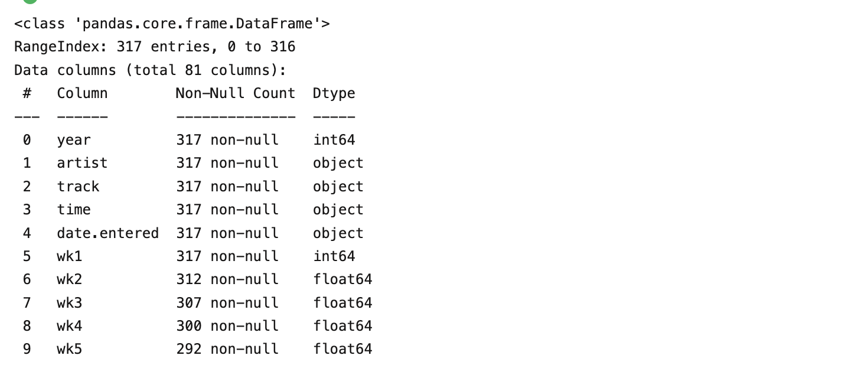The width and height of the screenshot is (868, 365).
Task: Click the object dtype in date.entered row
Action: click(x=338, y=233)
